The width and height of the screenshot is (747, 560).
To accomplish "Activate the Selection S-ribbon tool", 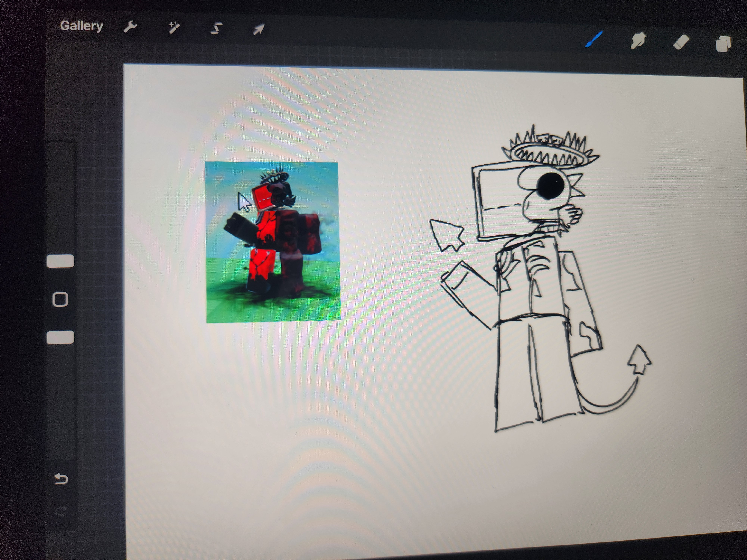I will (x=216, y=29).
